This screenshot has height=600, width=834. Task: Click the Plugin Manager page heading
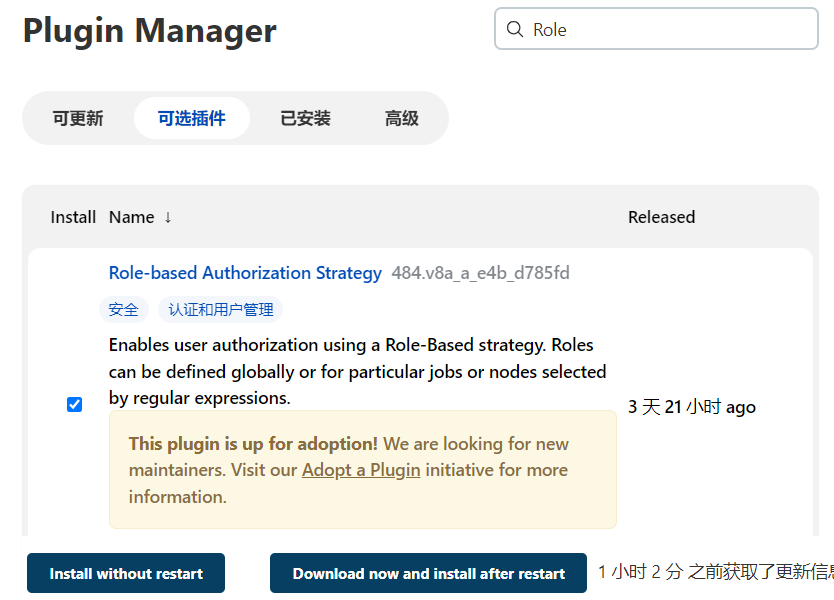click(x=150, y=31)
